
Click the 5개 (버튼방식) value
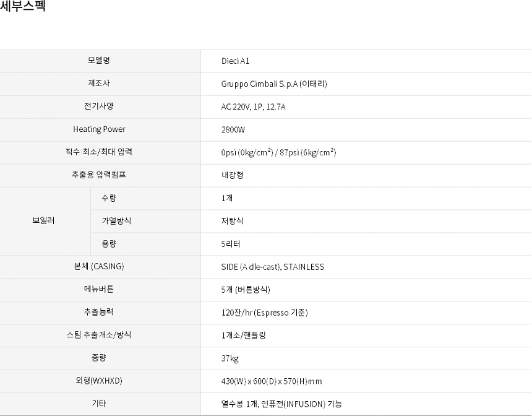click(x=246, y=290)
